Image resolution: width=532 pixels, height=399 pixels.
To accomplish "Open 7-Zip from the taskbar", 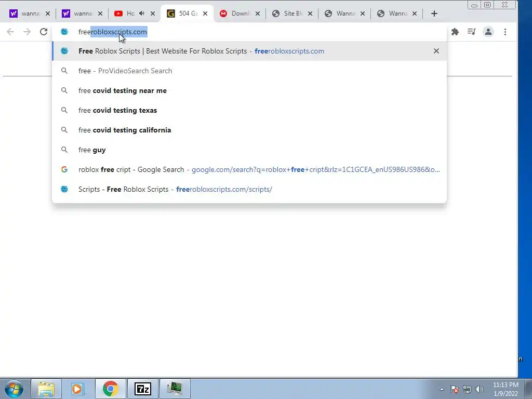I will point(142,389).
